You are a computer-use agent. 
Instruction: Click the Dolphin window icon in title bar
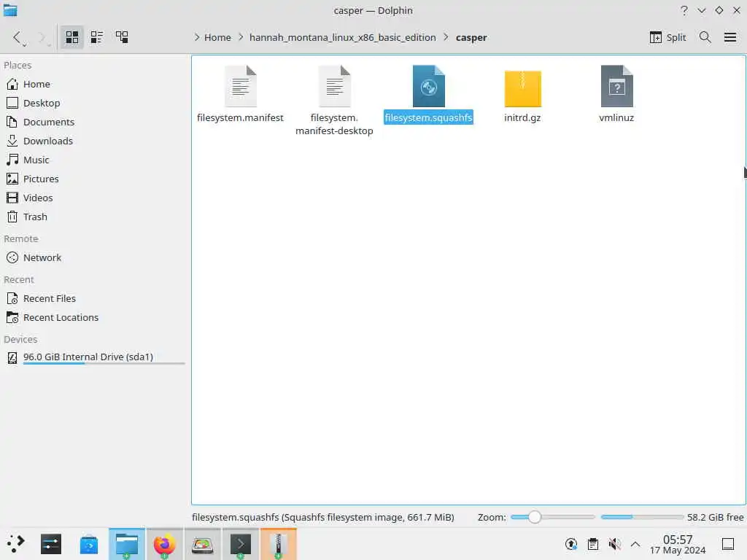pos(10,10)
